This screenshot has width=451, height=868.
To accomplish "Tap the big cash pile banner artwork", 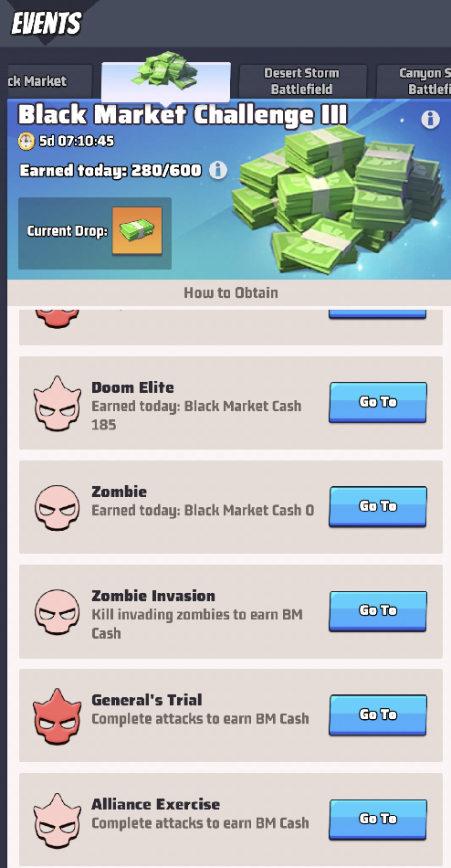I will (x=338, y=200).
